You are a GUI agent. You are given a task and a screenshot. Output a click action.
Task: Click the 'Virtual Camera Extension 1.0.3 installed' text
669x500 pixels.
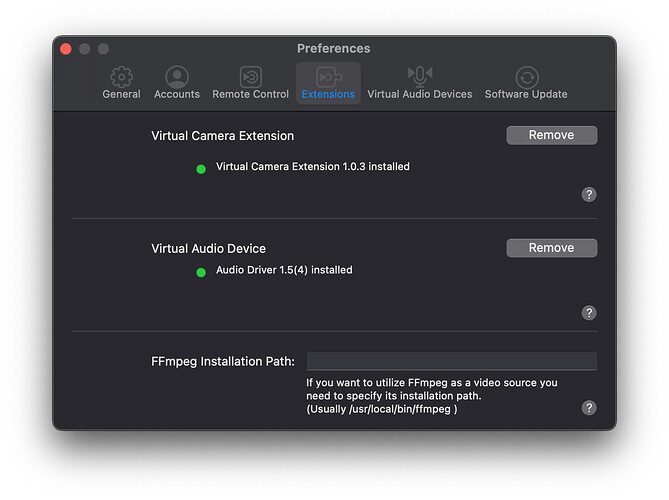(312, 167)
